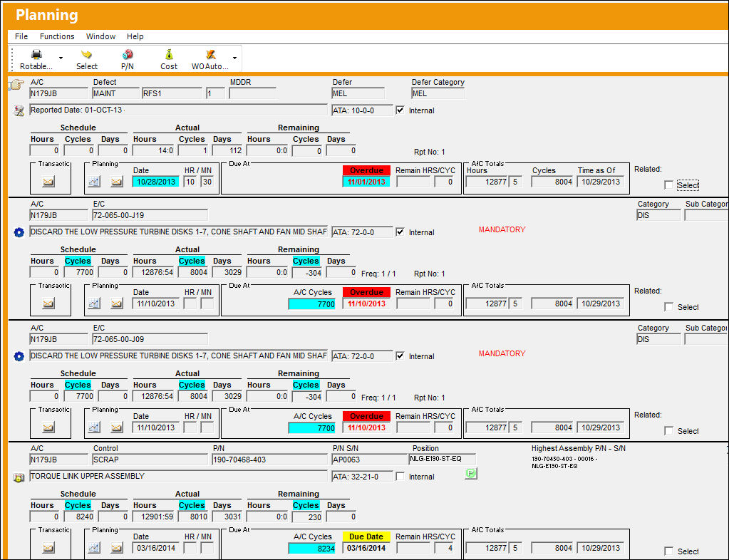The height and width of the screenshot is (560, 729).
Task: Click the gear icon for E/C 72-065-00-J09
Action: click(19, 356)
